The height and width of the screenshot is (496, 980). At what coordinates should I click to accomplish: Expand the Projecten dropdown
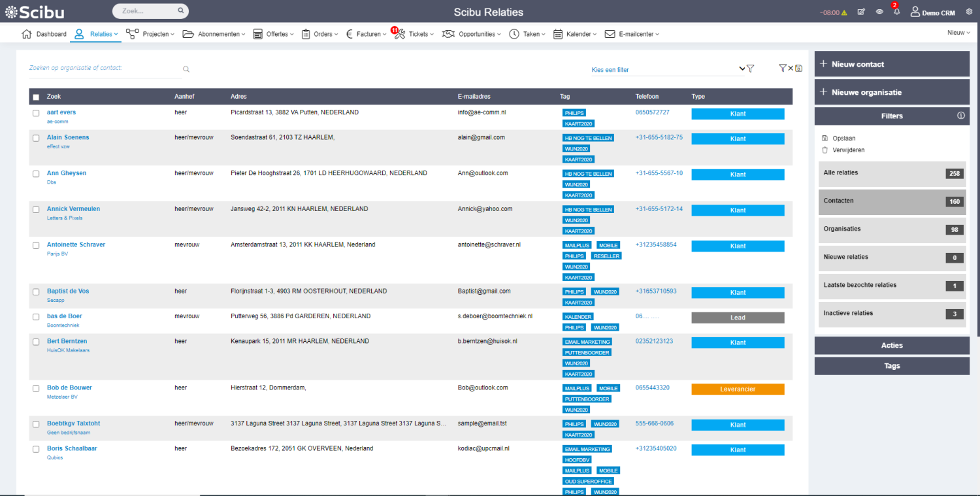coord(150,34)
